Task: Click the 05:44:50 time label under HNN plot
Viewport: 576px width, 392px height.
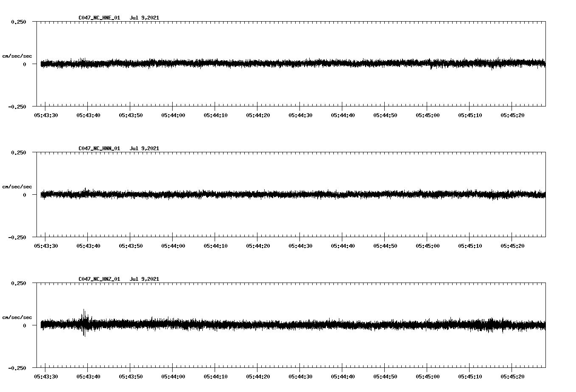Action: pos(385,246)
